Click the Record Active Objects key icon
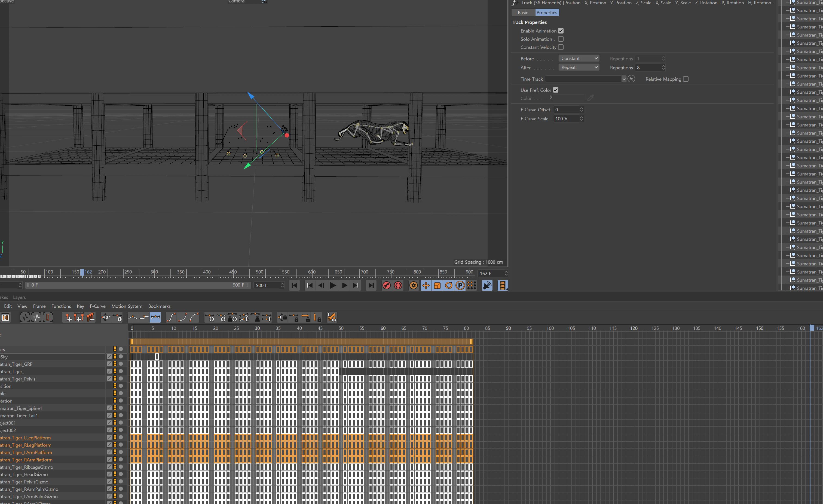The width and height of the screenshot is (823, 504). click(386, 285)
